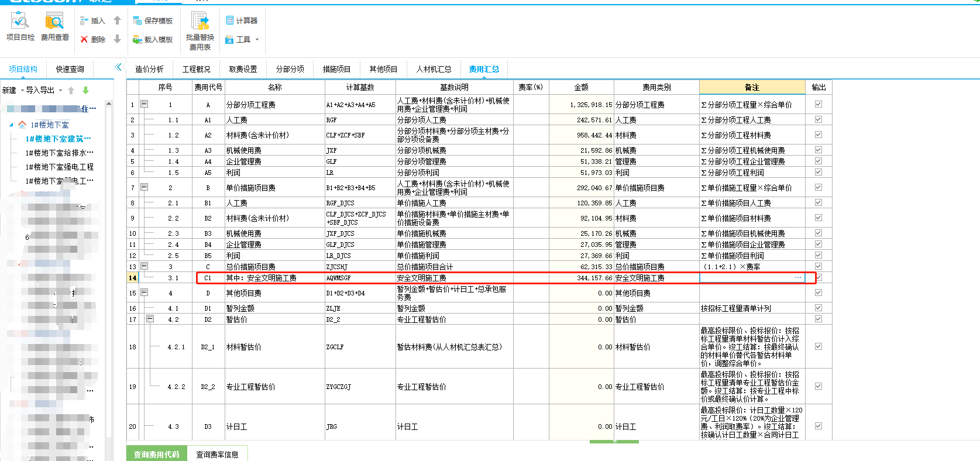Select 1#楼地下室给排水 tree item
This screenshot has height=461, width=980.
59,153
